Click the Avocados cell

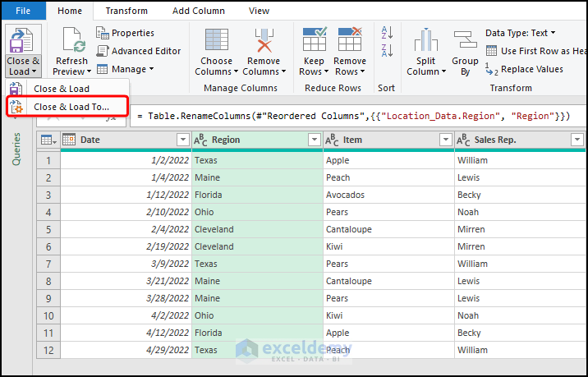click(x=388, y=195)
